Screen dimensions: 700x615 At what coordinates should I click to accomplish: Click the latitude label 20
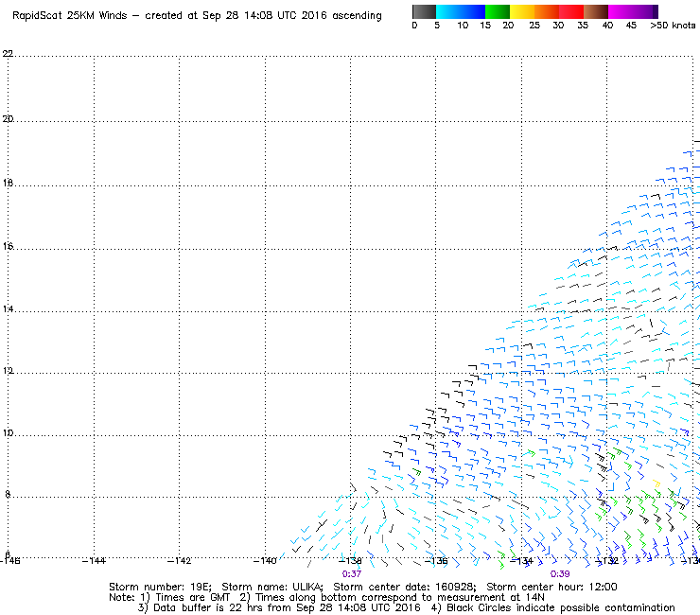point(8,119)
